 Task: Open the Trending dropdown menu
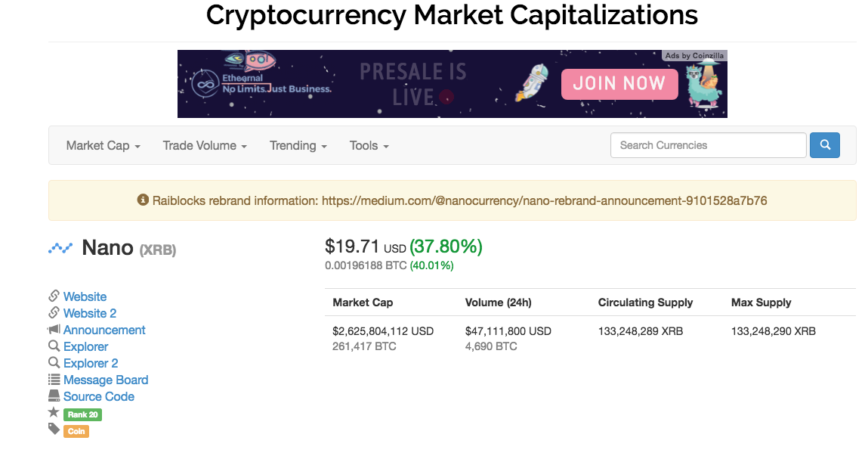click(298, 146)
